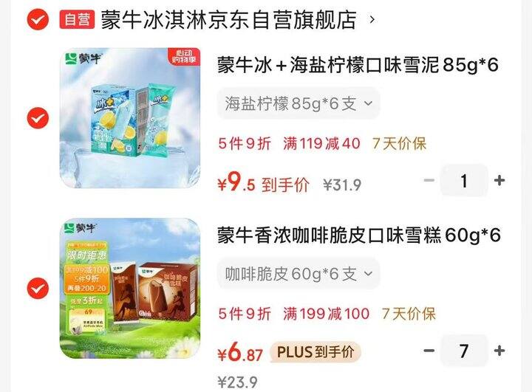The image size is (532, 392).
Task: Tap the PLUS到手价 badge
Action: [x=316, y=352]
